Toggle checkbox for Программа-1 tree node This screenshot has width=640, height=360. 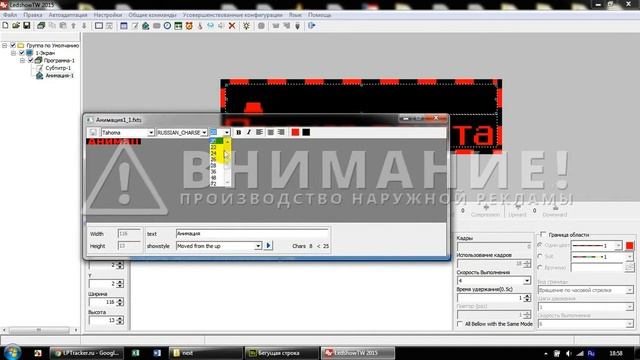click(x=31, y=60)
